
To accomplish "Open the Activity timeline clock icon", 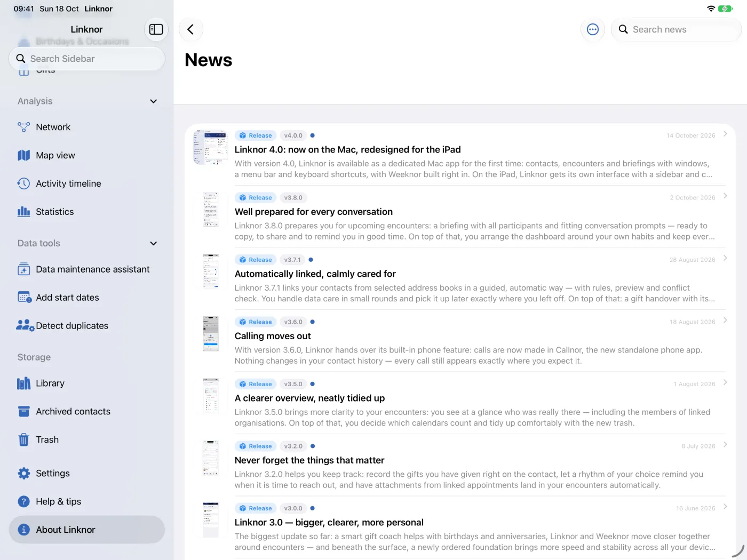I will 24,183.
